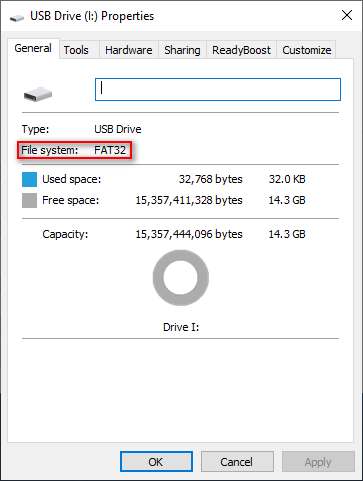Switch to the Tools tab
Image resolution: width=363 pixels, height=481 pixels.
76,50
